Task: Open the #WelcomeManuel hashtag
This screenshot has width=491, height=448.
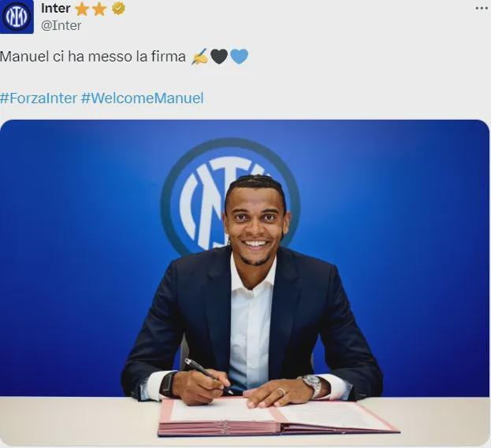Action: click(x=143, y=98)
